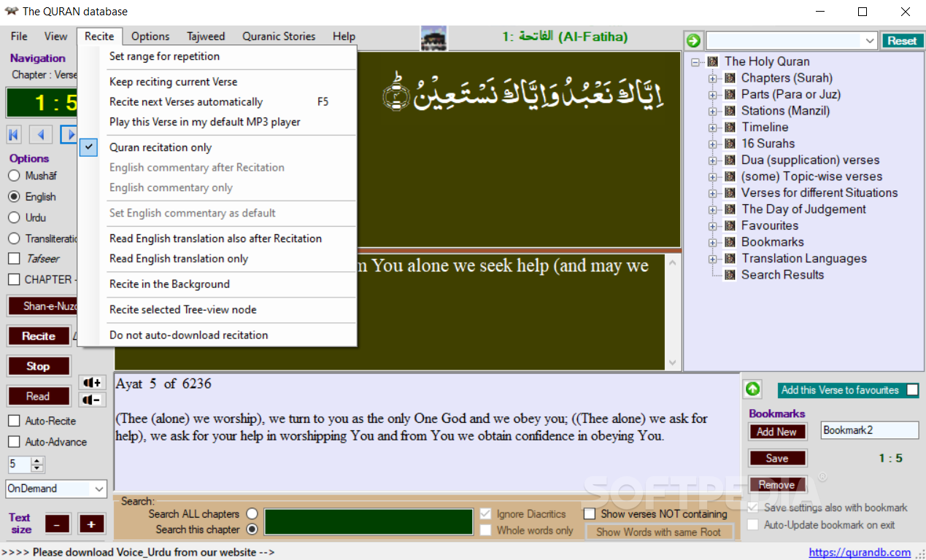Check Show verses NOT containing
The image size is (926, 560).
click(590, 514)
